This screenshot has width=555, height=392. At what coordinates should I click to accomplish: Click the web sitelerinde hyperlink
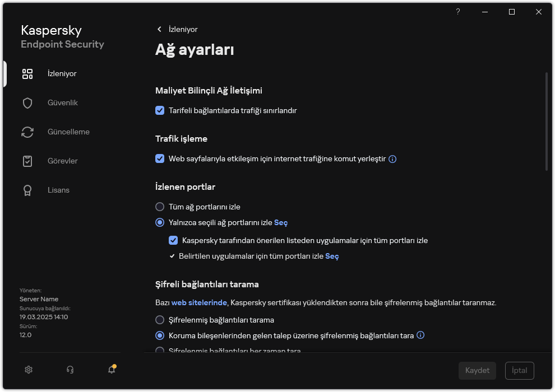coord(199,303)
